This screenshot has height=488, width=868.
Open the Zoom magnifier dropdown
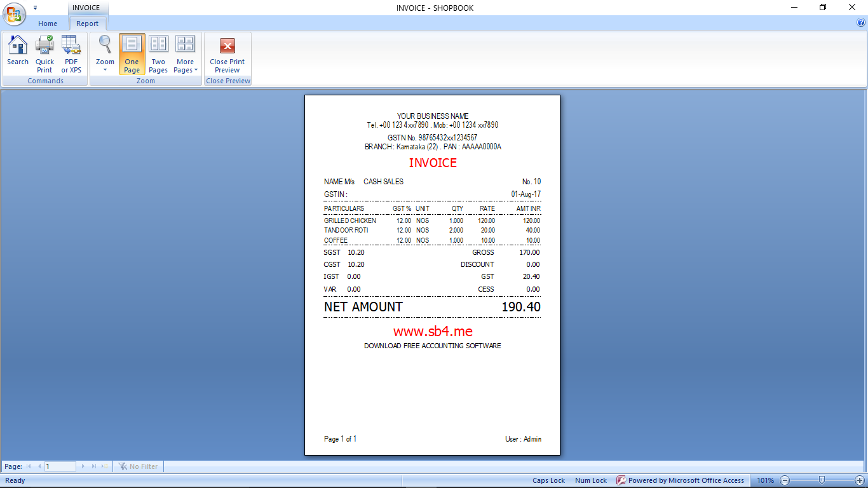(x=105, y=53)
